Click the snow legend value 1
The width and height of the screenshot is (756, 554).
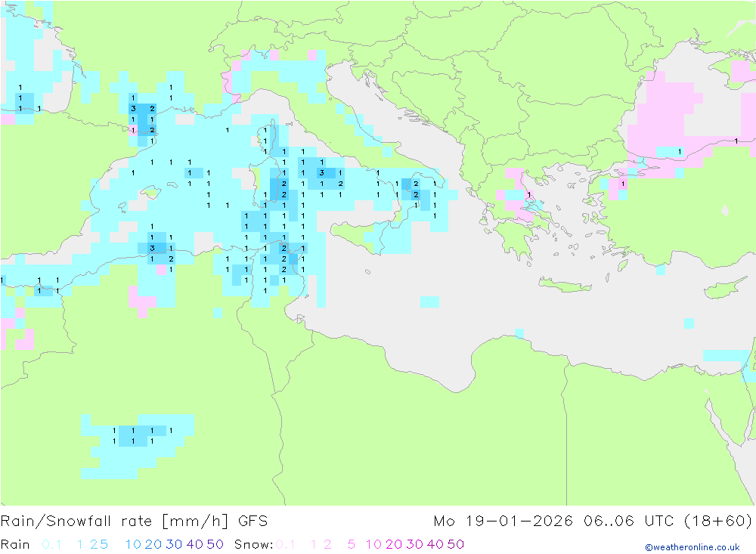314,544
